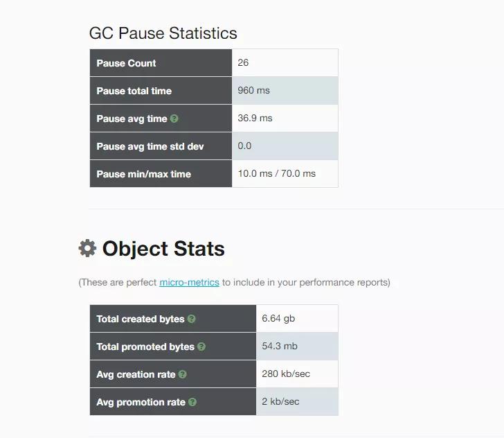The width and height of the screenshot is (504, 438).
Task: Click the 10.0 ms / 70.0 ms value
Action: point(276,173)
